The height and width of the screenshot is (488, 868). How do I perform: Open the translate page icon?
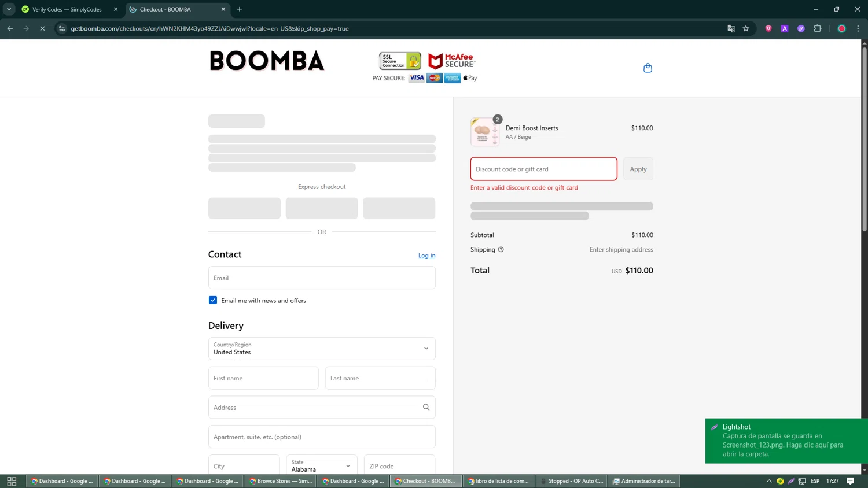(x=731, y=28)
